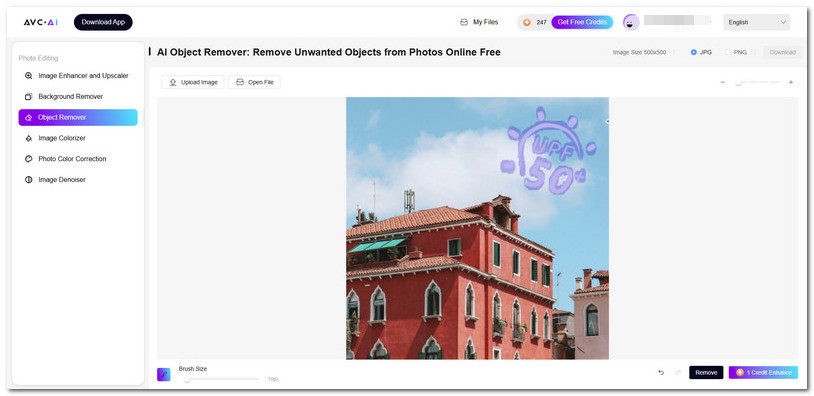Click the orange credits coin icon

pyautogui.click(x=527, y=22)
